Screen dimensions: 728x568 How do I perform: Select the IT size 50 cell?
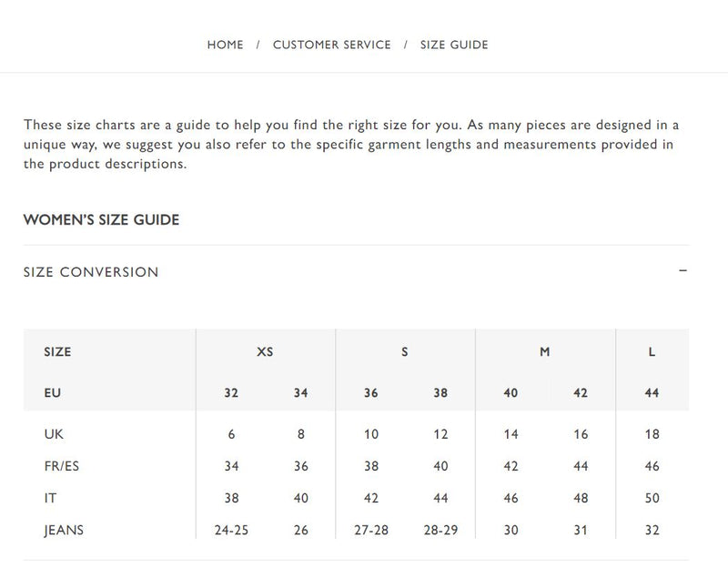[652, 498]
